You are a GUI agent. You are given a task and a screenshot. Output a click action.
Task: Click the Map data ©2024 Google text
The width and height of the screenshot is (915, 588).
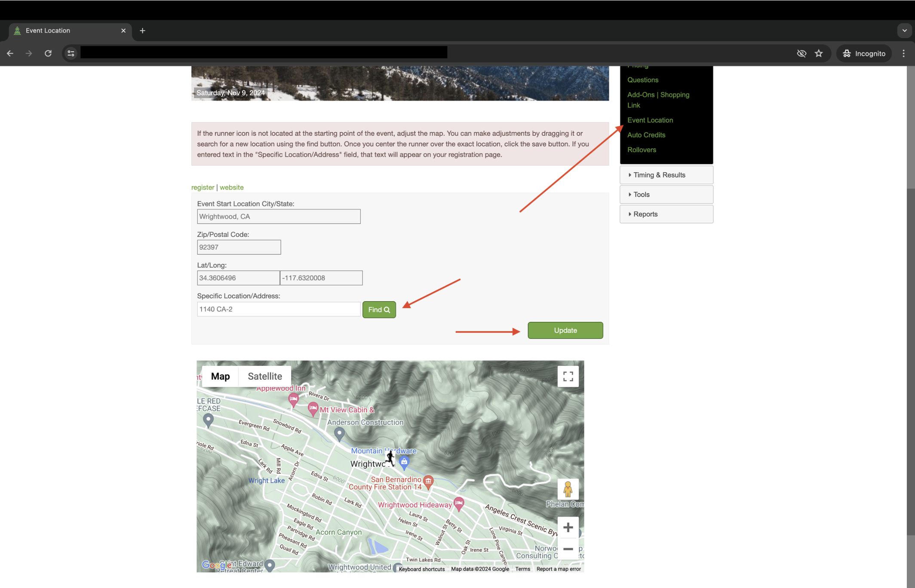(x=480, y=569)
